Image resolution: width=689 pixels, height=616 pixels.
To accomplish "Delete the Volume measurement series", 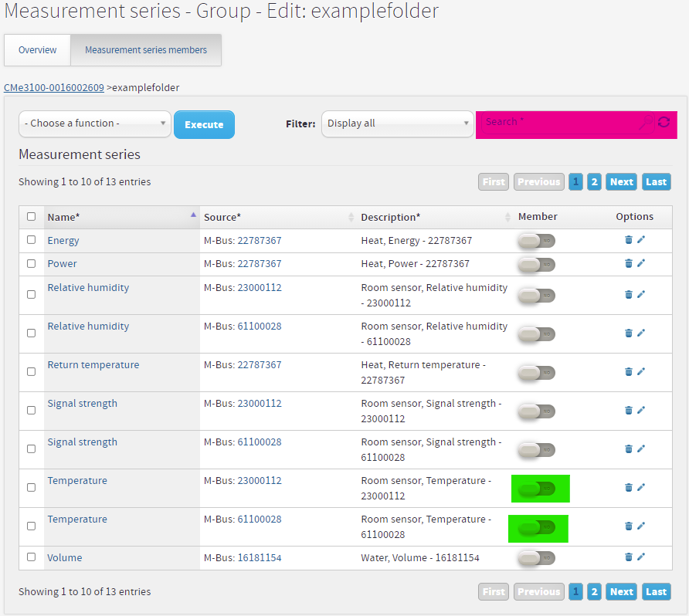I will (x=628, y=557).
